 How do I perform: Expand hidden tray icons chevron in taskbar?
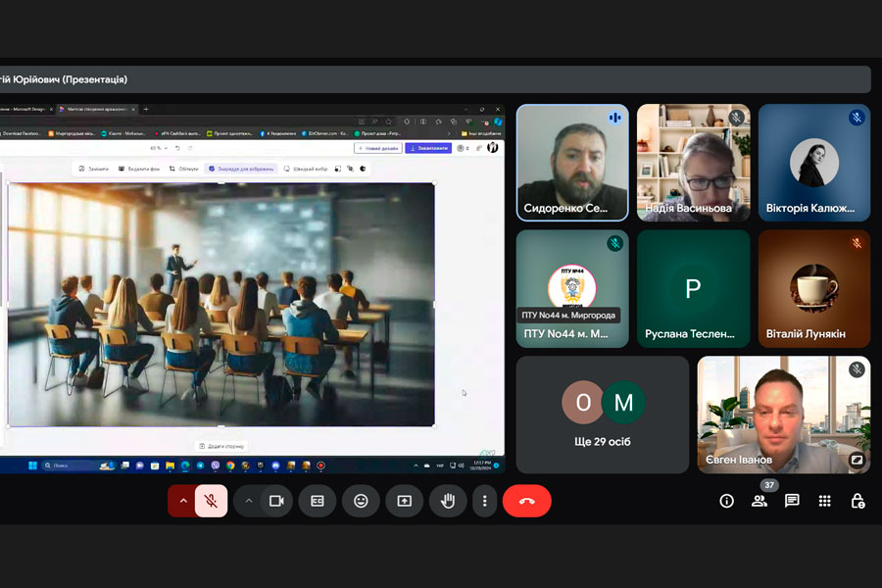tap(416, 465)
